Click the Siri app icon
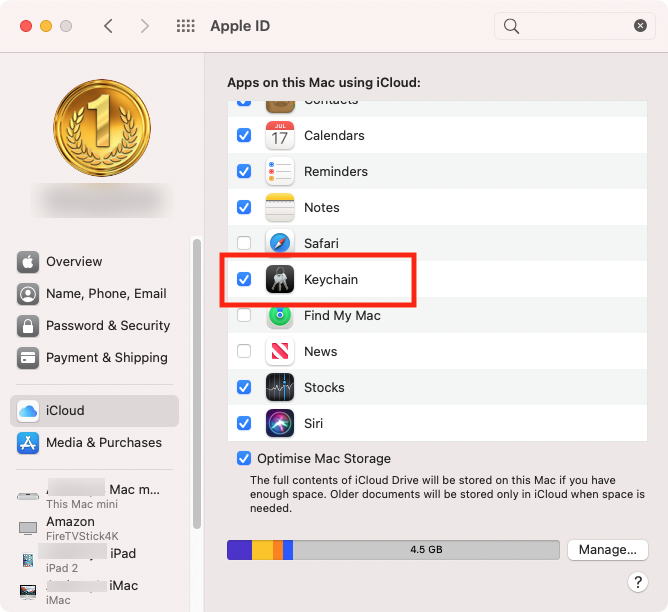668x612 pixels. coord(280,423)
